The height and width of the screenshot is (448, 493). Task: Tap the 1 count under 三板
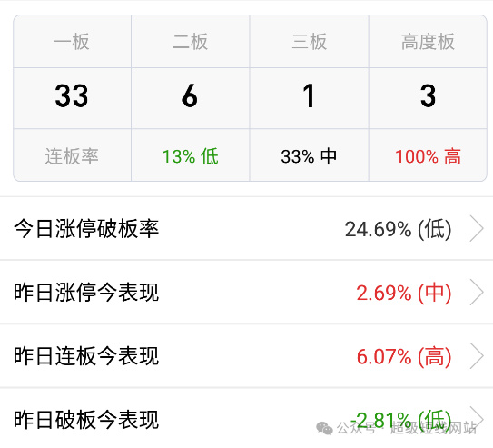(309, 96)
